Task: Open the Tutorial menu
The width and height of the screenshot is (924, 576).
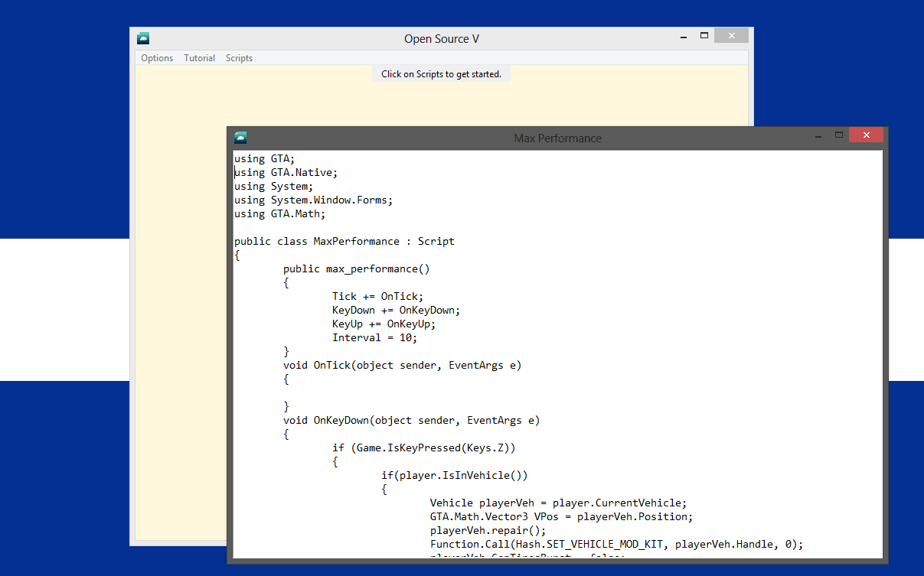Action: 199,58
